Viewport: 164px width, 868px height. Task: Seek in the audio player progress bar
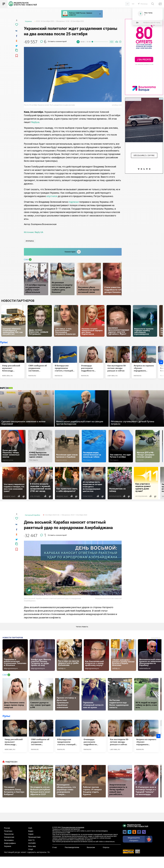[100, 42]
